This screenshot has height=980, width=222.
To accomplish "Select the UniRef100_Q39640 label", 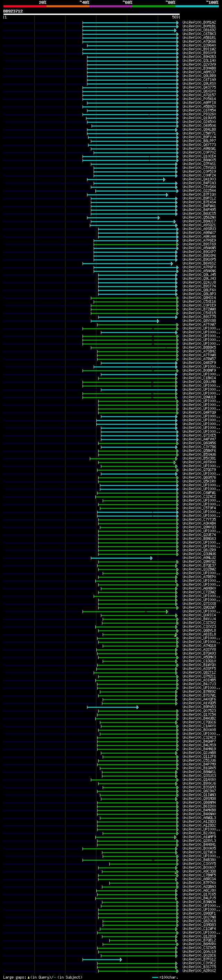I will point(199,45).
